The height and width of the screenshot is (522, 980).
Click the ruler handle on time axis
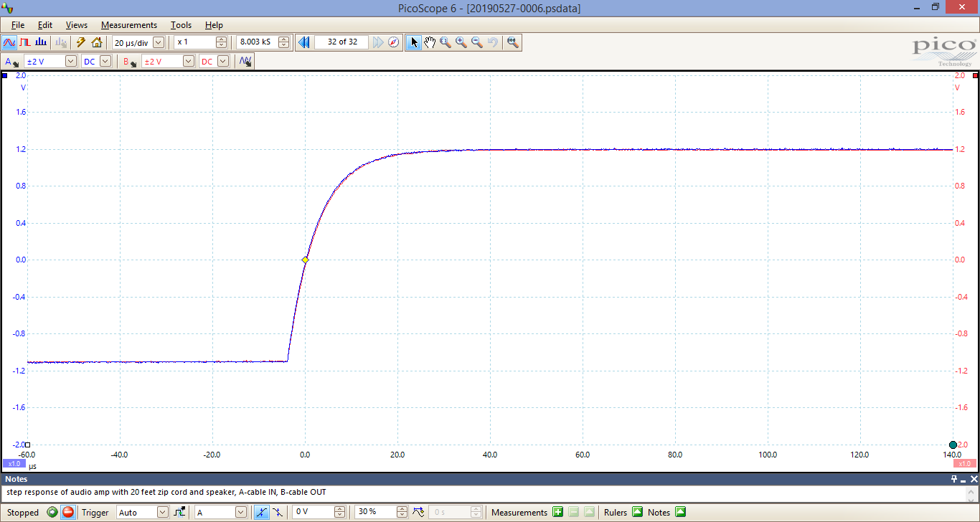pos(28,445)
